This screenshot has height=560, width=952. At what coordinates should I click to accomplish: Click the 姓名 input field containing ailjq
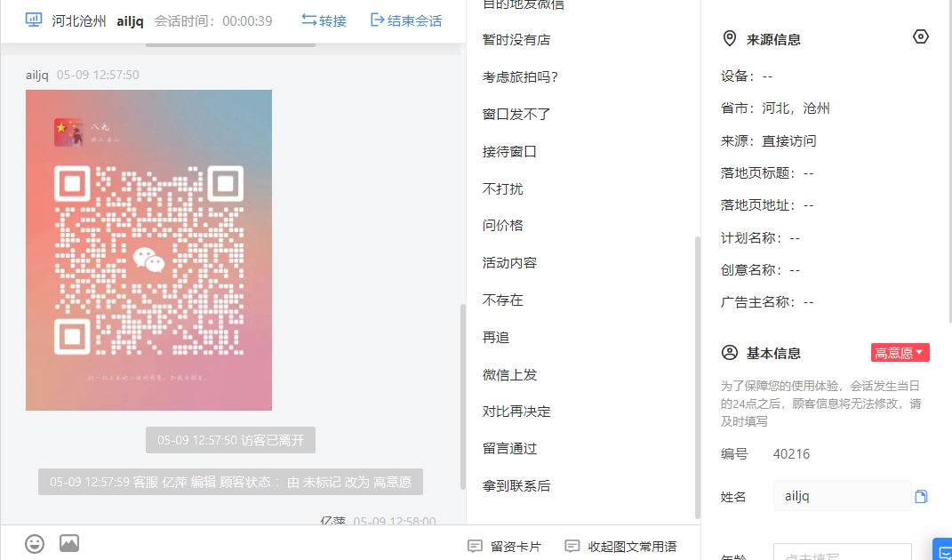pyautogui.click(x=842, y=496)
